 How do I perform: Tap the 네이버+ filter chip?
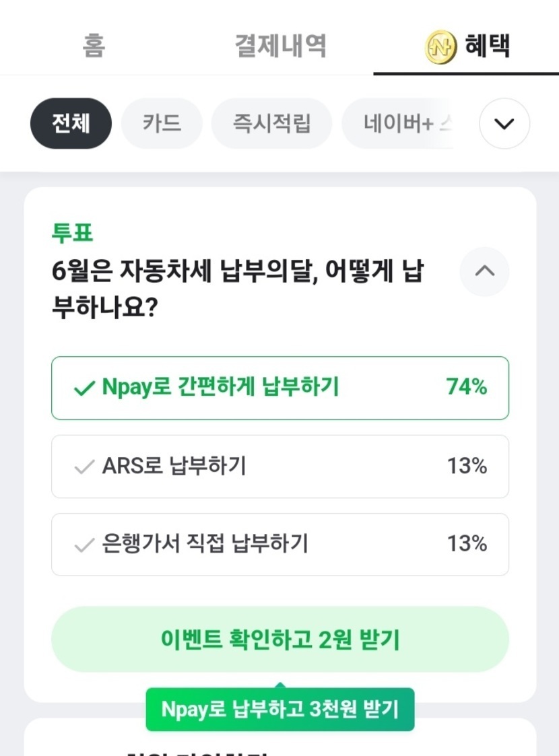tap(397, 123)
